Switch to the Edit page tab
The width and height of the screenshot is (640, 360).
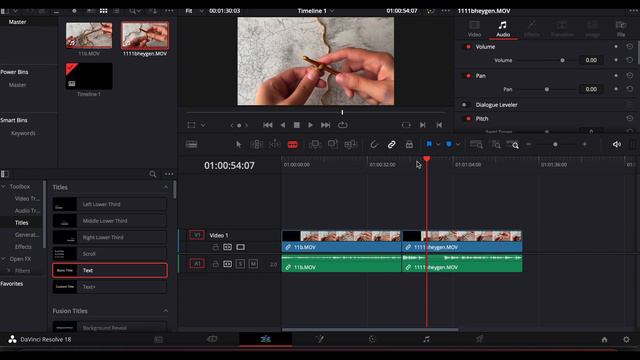[x=266, y=339]
